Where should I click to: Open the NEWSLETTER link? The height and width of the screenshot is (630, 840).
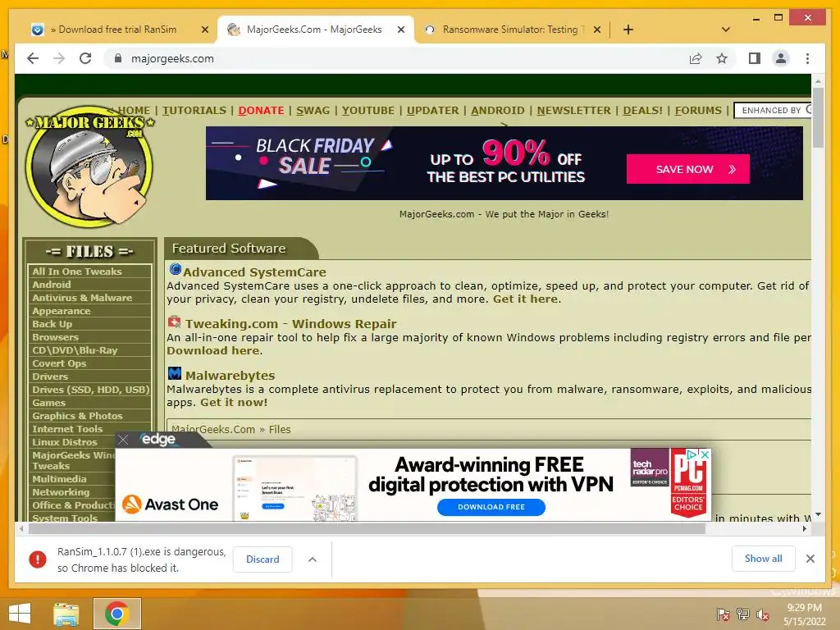pyautogui.click(x=573, y=111)
